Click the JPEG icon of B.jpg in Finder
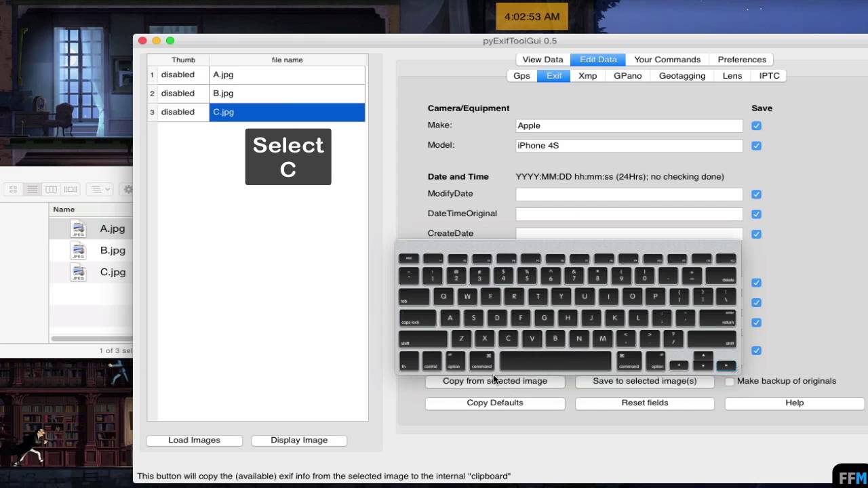This screenshot has width=868, height=488. pyautogui.click(x=79, y=250)
